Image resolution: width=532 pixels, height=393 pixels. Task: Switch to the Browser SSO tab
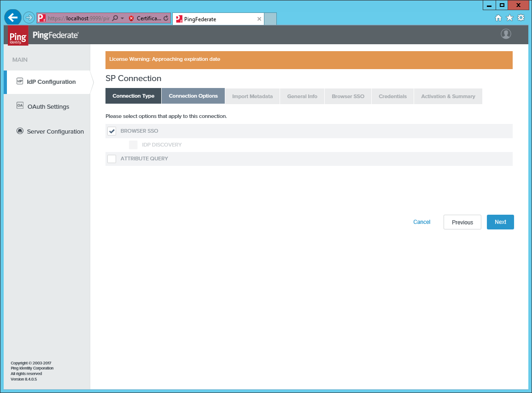coord(348,96)
